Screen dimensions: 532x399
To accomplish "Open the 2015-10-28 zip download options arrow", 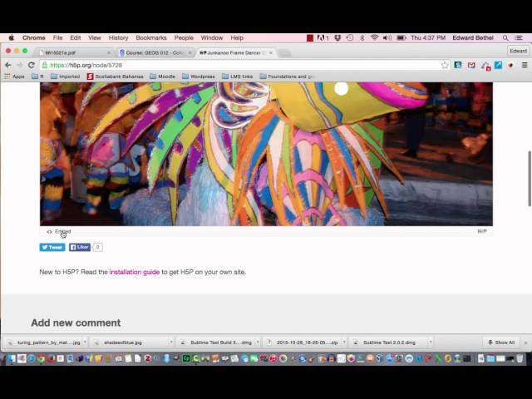I will tap(344, 342).
